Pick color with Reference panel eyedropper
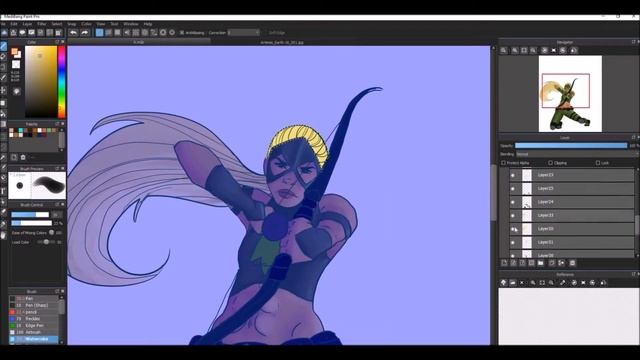The height and width of the screenshot is (360, 640). 562,282
